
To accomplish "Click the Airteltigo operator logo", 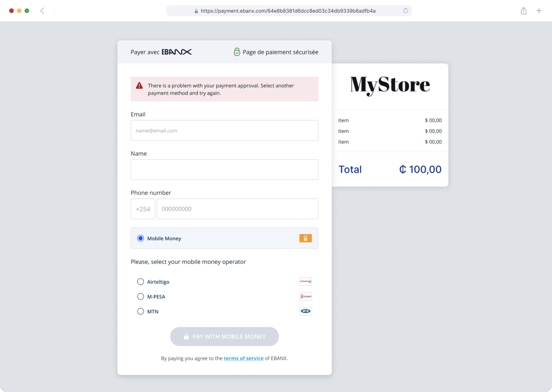I will click(305, 281).
